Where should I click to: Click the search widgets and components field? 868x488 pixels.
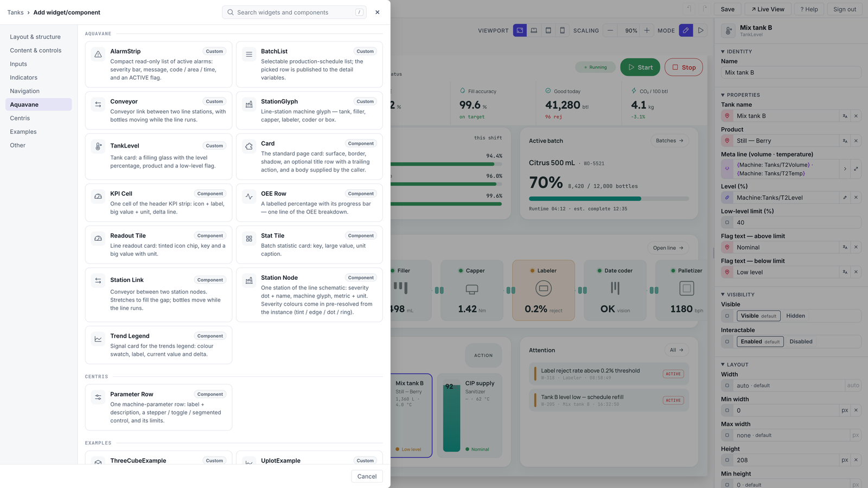pyautogui.click(x=294, y=12)
